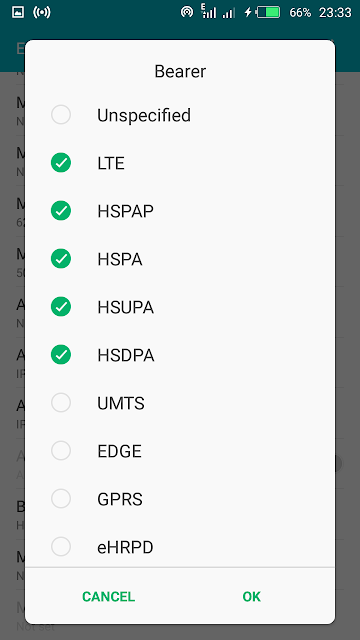Check the EDGE bearer option

click(x=180, y=451)
